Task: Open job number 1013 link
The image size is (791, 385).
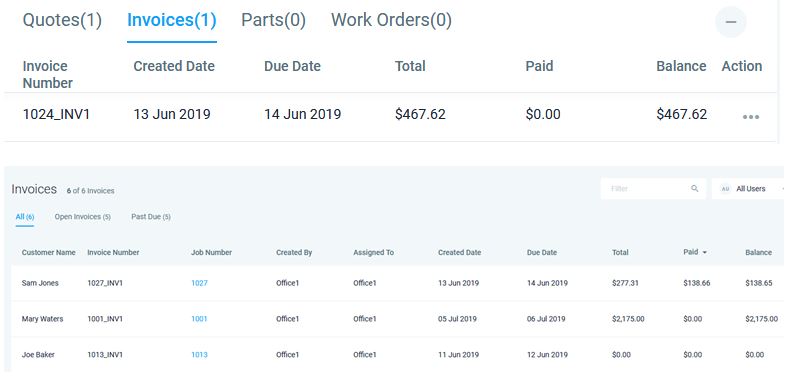Action: [199, 355]
